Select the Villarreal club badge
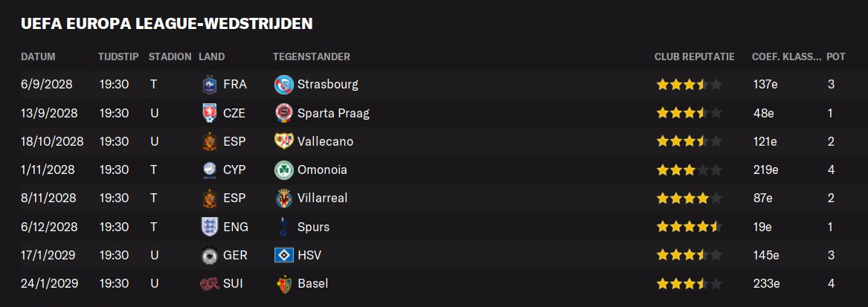This screenshot has height=307, width=868. point(283,198)
